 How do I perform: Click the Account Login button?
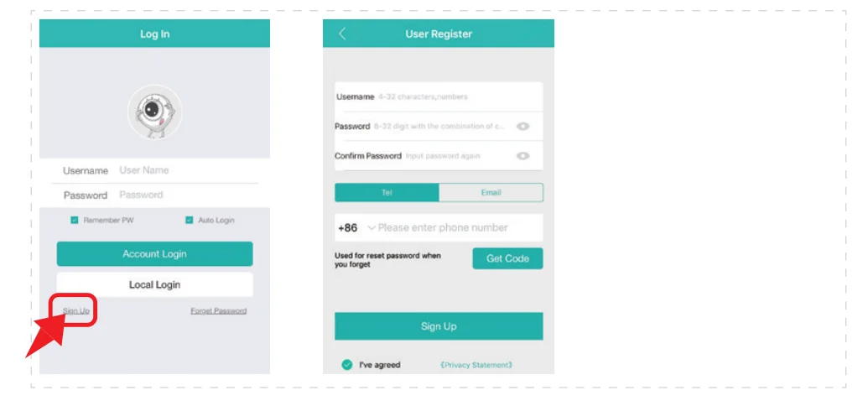154,253
